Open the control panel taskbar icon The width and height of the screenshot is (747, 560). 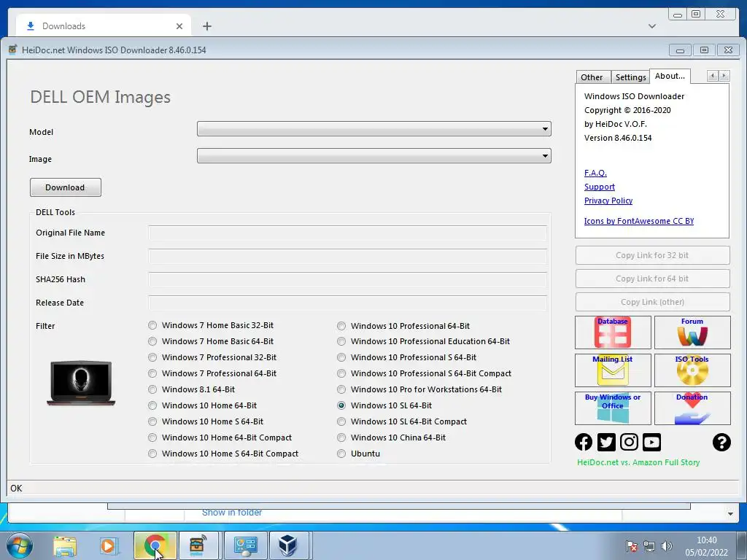[245, 545]
